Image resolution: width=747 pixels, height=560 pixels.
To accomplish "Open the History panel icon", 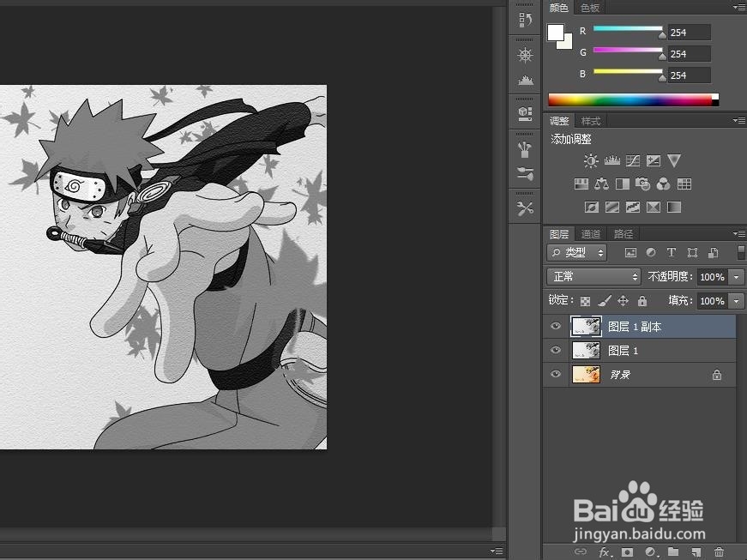I will (x=525, y=20).
